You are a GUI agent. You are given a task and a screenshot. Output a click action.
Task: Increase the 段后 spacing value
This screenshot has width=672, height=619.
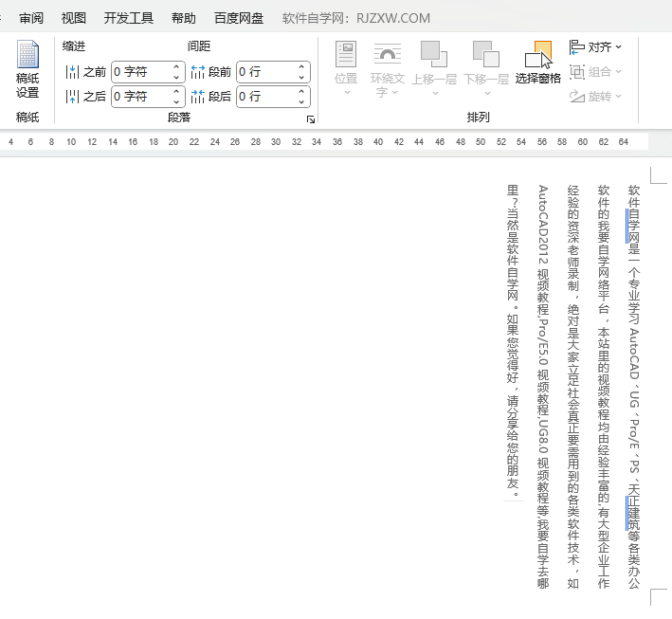301,92
